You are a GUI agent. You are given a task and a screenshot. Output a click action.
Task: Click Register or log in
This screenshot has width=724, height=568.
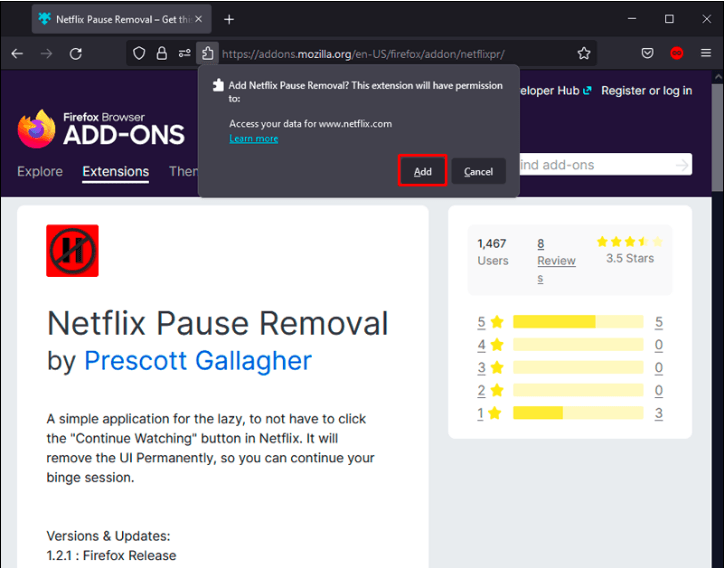point(646,91)
